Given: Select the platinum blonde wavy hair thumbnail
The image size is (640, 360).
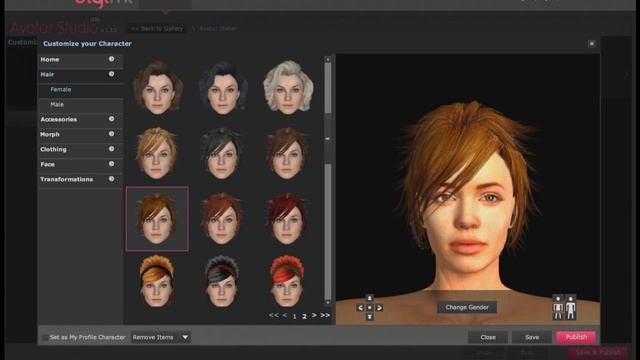Looking at the screenshot, I should coord(288,88).
